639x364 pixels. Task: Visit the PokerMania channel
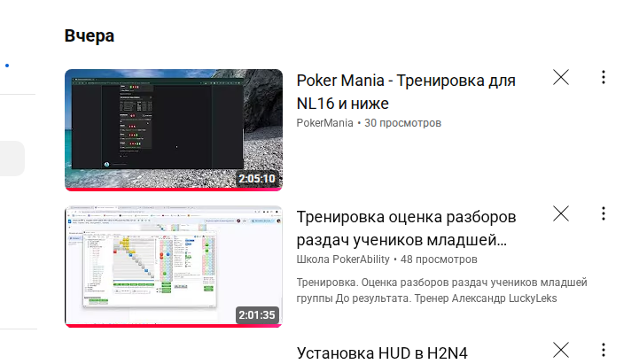pos(324,123)
